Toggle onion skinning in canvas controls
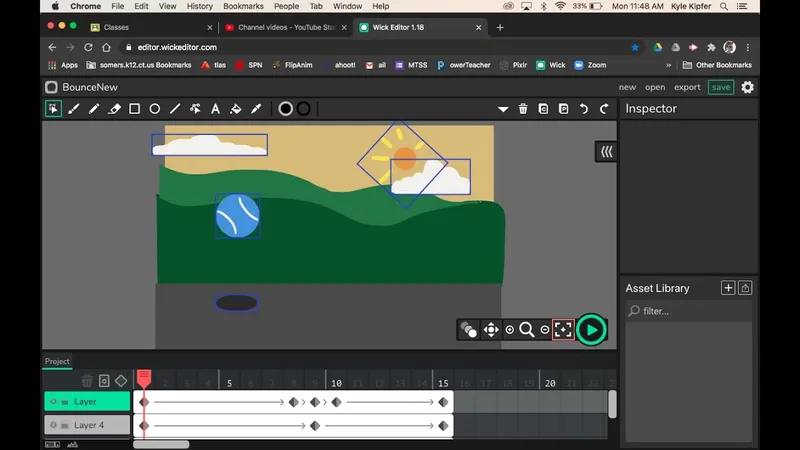800x450 pixels. pyautogui.click(x=468, y=329)
